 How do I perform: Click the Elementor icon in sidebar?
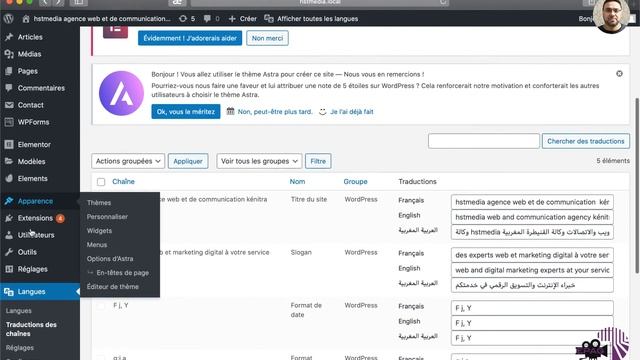click(x=9, y=144)
